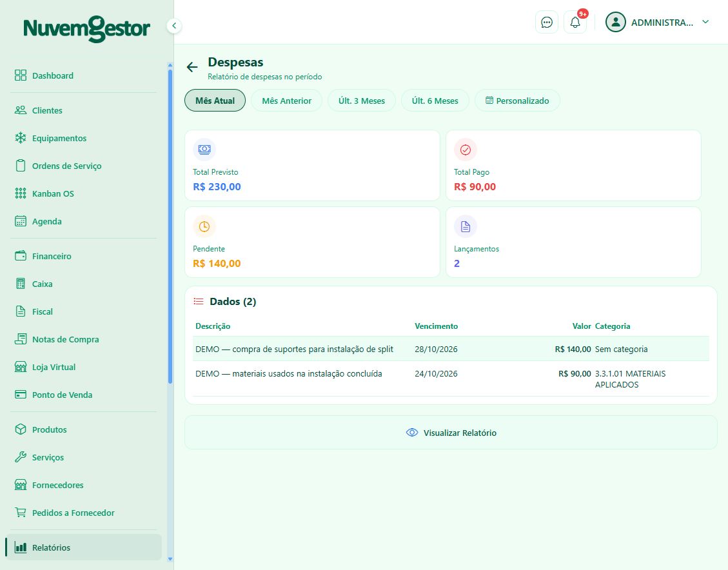Sort by the Valor column header
The height and width of the screenshot is (570, 728).
click(x=581, y=326)
